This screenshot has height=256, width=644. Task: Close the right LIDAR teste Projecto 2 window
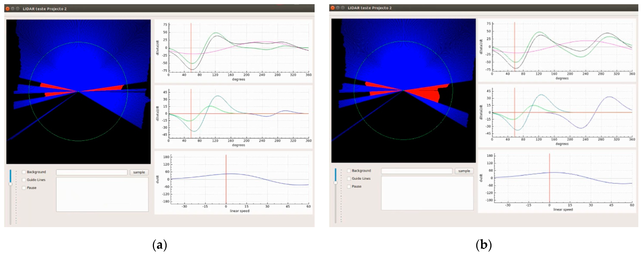coord(333,8)
